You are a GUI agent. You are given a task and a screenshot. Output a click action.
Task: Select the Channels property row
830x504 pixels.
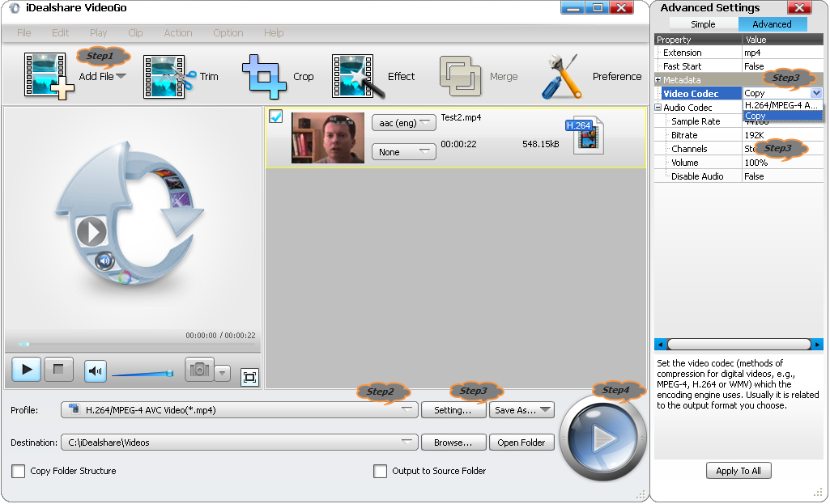(738, 149)
